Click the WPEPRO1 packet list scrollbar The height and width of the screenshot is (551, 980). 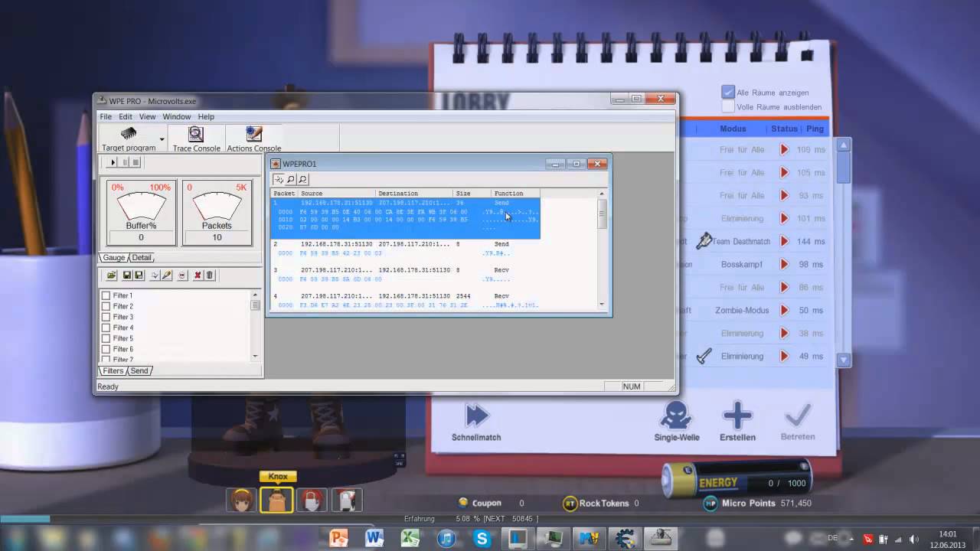602,250
